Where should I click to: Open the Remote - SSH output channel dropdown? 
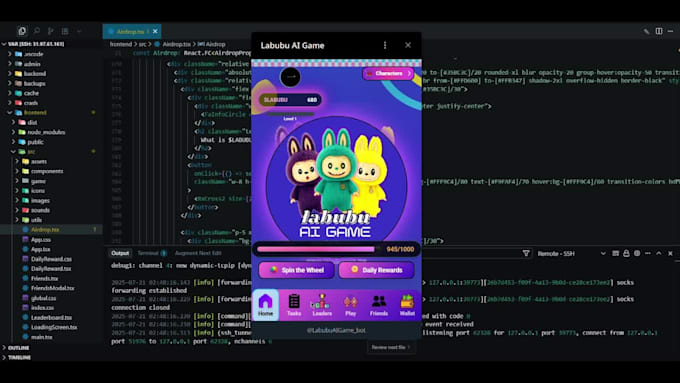click(x=571, y=253)
